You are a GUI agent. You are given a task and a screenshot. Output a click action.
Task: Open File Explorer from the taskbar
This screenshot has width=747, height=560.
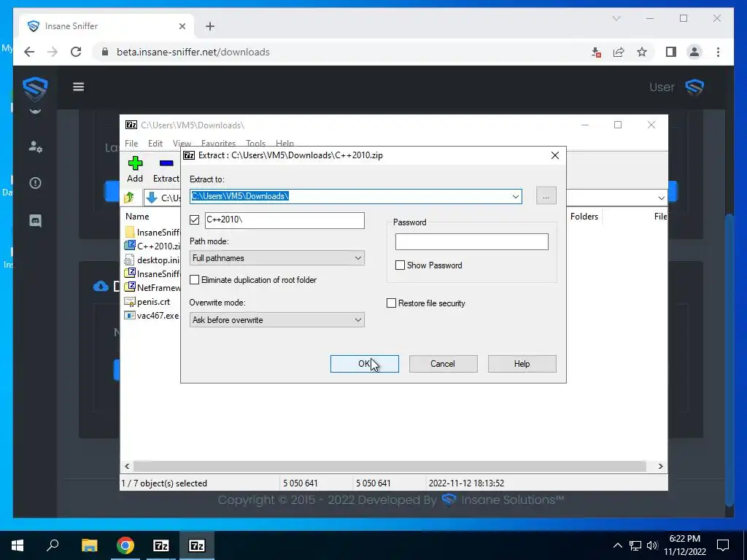tap(89, 545)
